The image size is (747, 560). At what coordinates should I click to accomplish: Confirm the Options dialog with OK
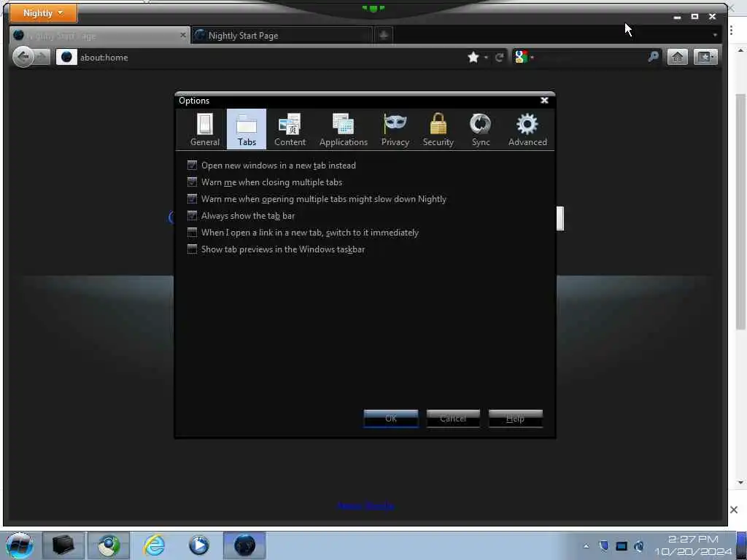point(391,419)
